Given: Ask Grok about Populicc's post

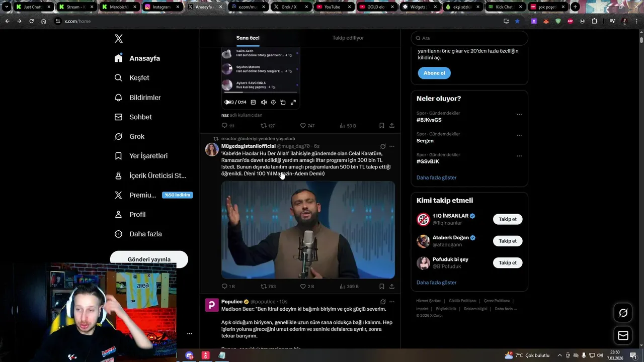Looking at the screenshot, I should (383, 302).
